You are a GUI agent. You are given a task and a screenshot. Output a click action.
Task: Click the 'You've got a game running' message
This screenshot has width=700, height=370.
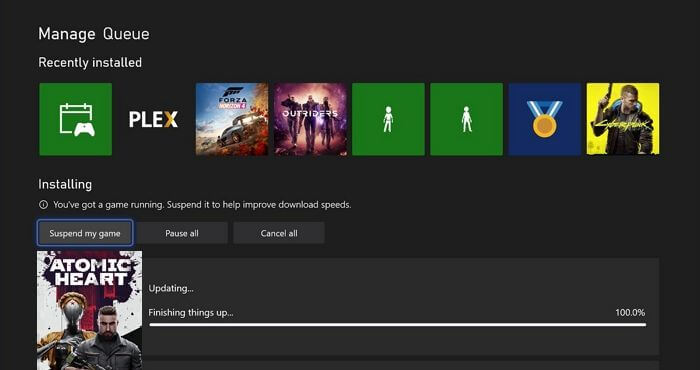click(x=202, y=205)
